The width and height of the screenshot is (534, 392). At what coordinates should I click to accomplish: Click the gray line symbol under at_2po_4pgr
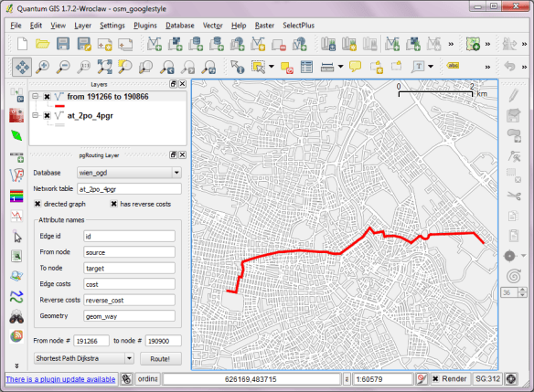click(59, 125)
